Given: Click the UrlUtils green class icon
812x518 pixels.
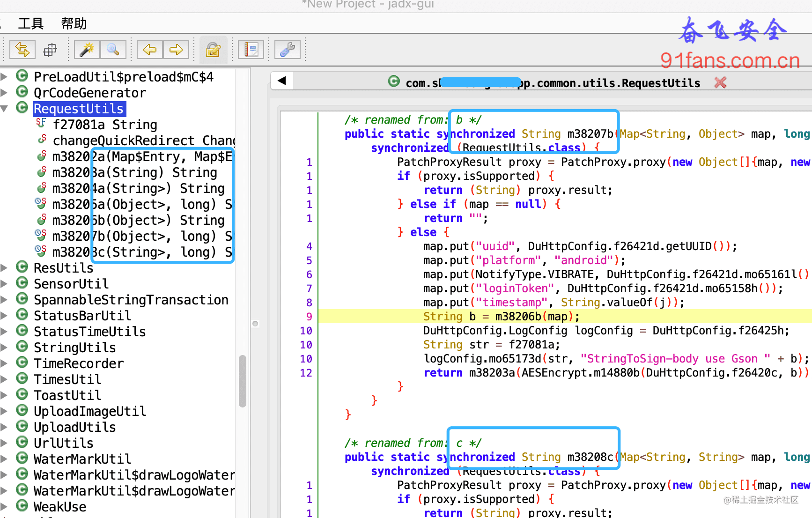Looking at the screenshot, I should pos(22,442).
